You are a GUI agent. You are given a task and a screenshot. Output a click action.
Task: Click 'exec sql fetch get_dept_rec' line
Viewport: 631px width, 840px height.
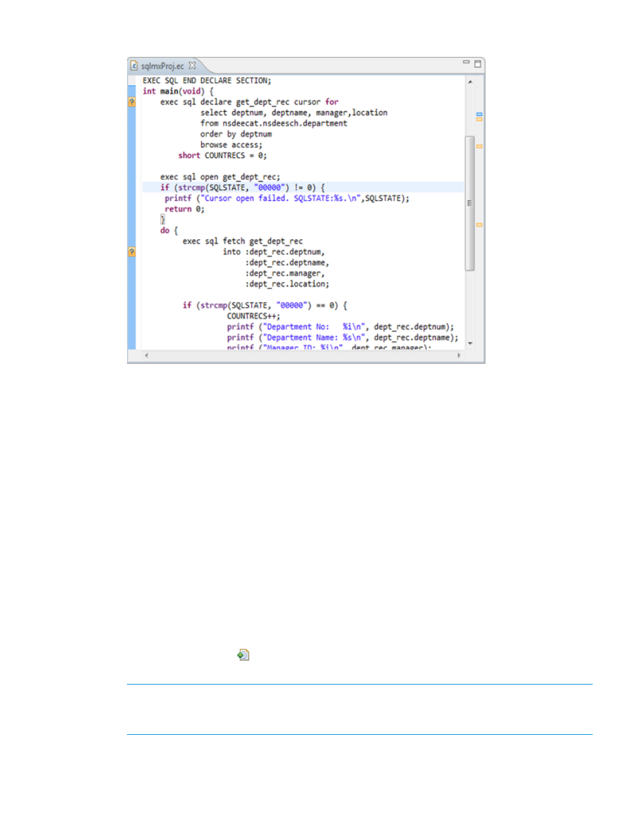click(243, 241)
